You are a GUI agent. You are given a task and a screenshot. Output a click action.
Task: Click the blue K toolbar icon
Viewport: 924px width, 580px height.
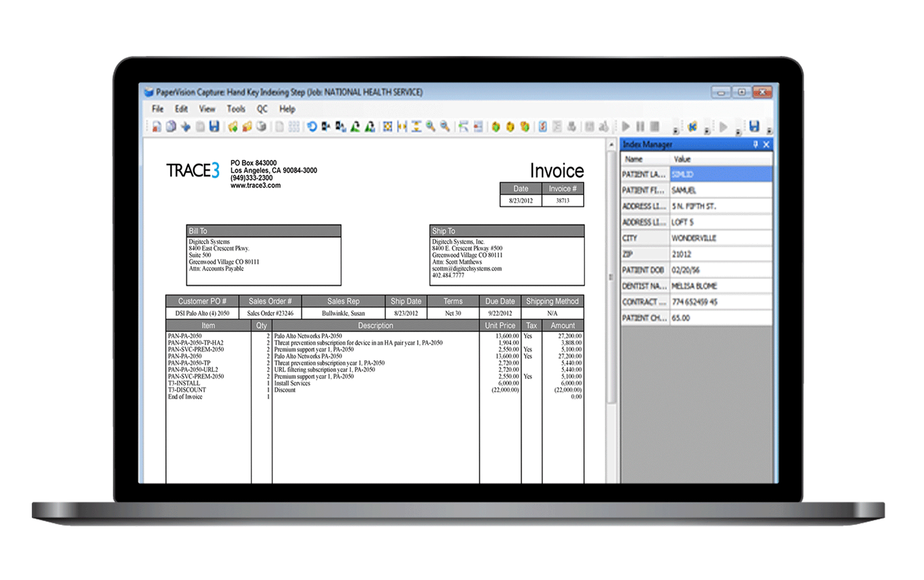pyautogui.click(x=692, y=127)
